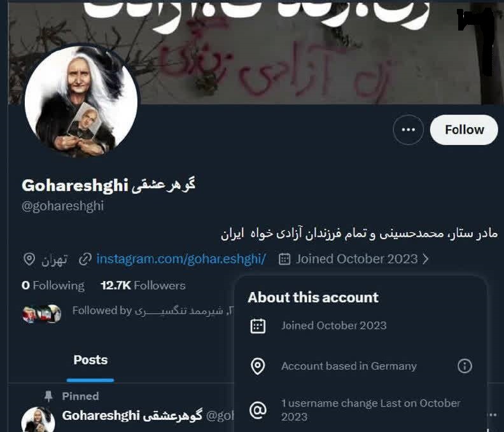Click the Followed by avatars group
504x432 pixels.
click(41, 314)
